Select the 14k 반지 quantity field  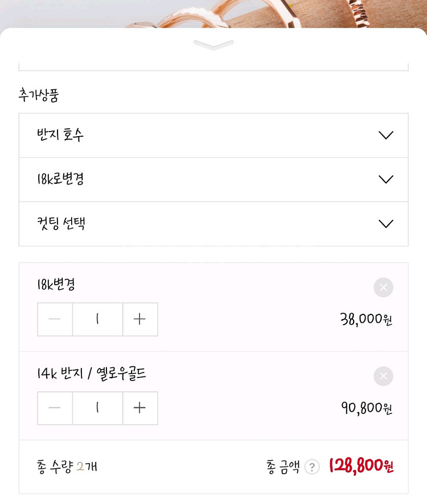point(97,408)
